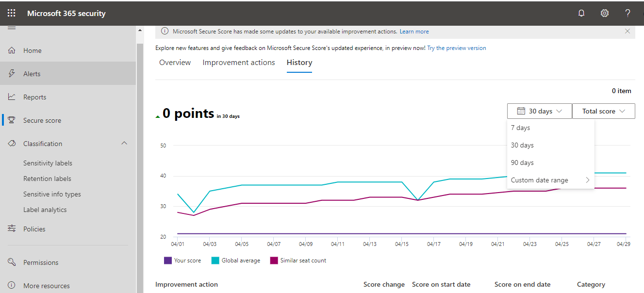Screen dimensions: 644x293
Task: Dismiss the Secure Score update banner
Action: point(627,32)
